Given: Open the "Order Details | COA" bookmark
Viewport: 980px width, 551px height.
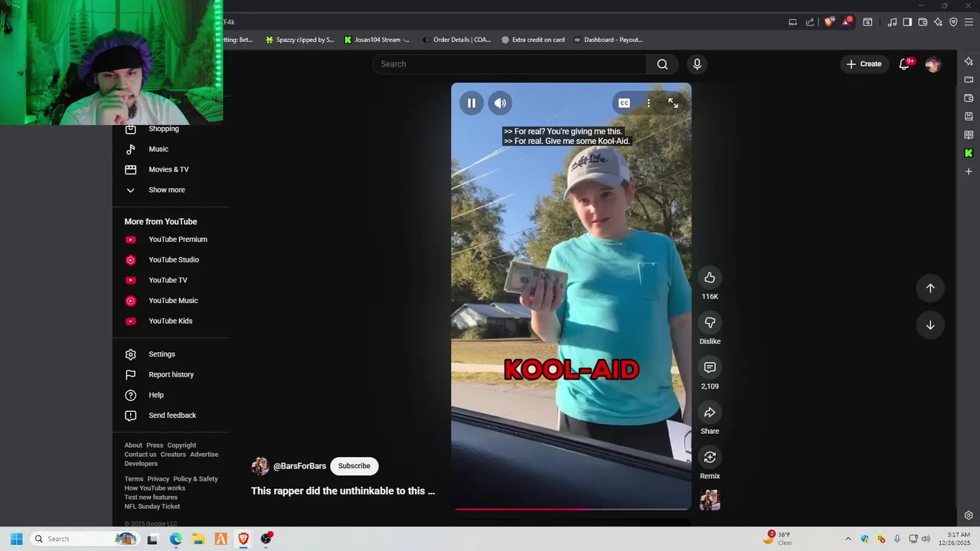Looking at the screenshot, I should click(x=456, y=40).
